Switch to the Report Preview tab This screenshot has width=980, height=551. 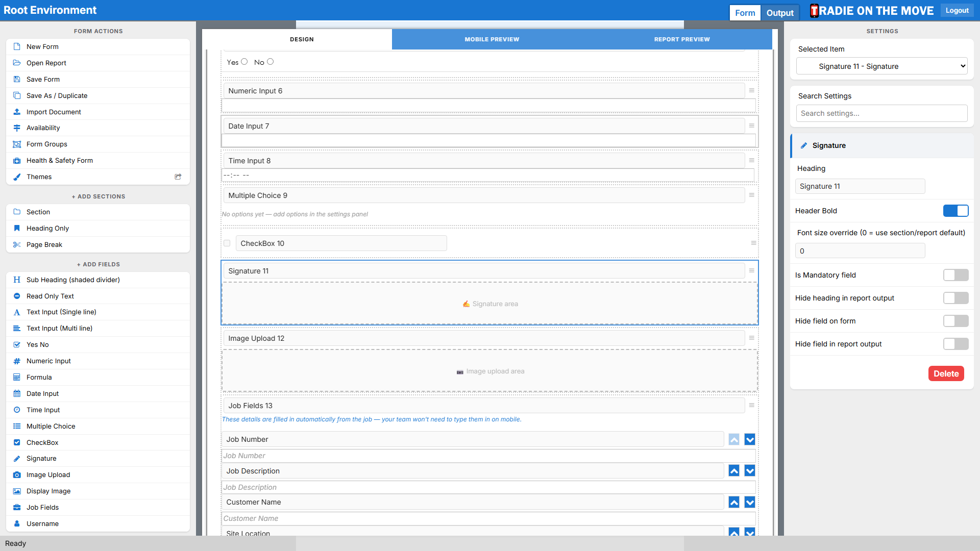point(682,39)
